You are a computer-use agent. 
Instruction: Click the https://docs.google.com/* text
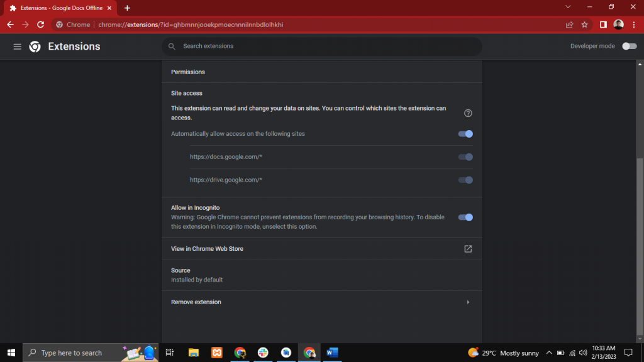(226, 156)
